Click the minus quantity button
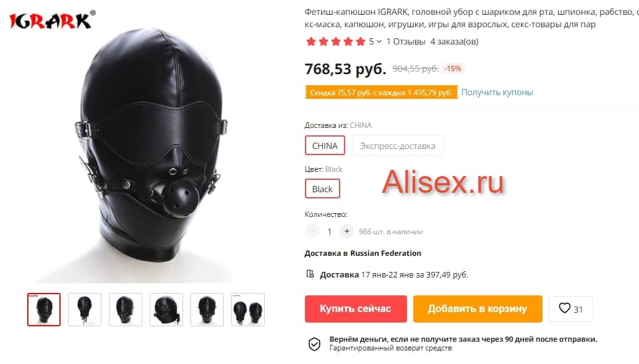The width and height of the screenshot is (639, 364). 312,231
